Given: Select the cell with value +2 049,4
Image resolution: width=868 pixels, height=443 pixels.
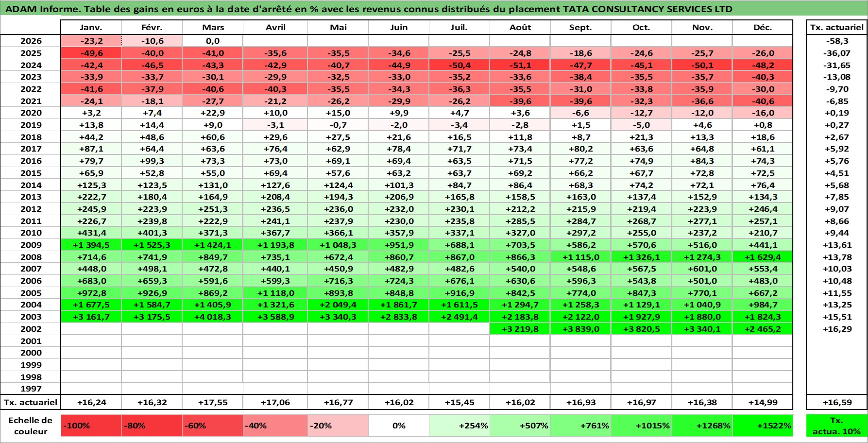Looking at the screenshot, I should (338, 305).
